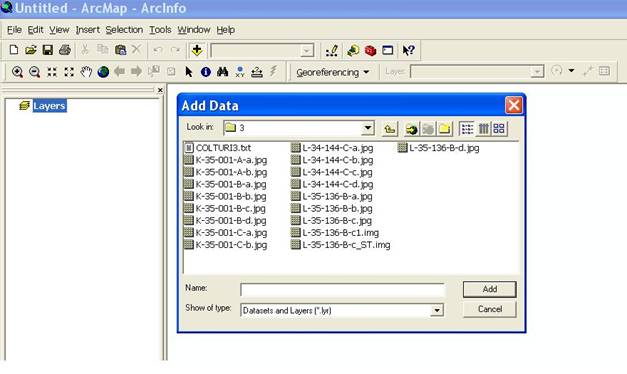Select file L-34-144-C-b.jpg
Viewport: 627px width, 374px height.
(x=333, y=160)
